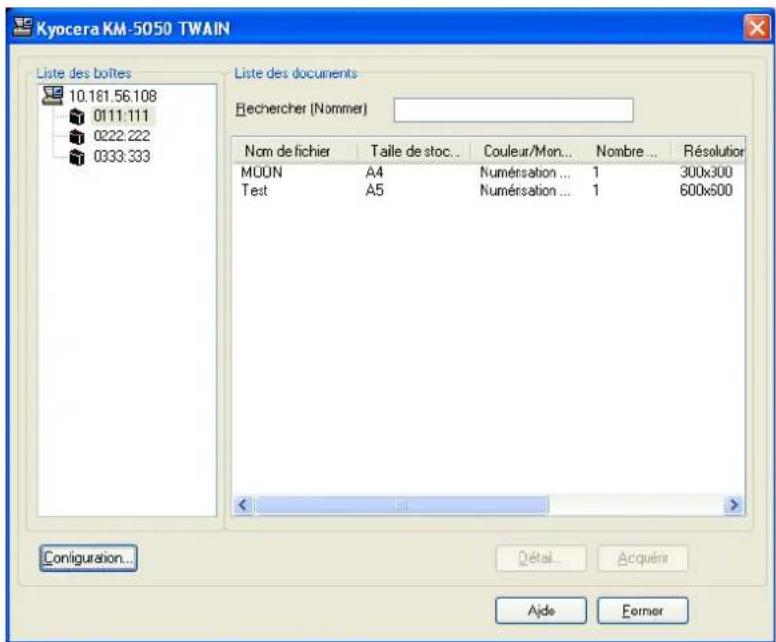
Task: Click Numérisation cell in the MOON row
Action: pos(525,172)
